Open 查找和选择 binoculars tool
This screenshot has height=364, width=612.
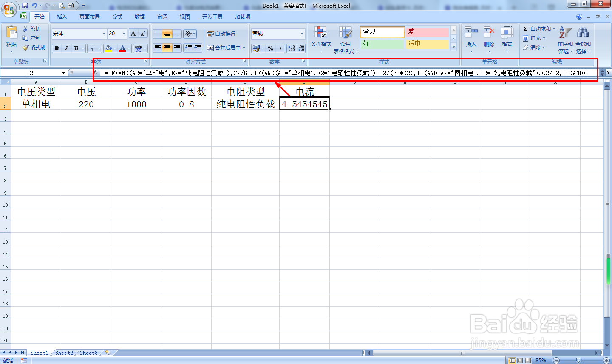(x=583, y=39)
